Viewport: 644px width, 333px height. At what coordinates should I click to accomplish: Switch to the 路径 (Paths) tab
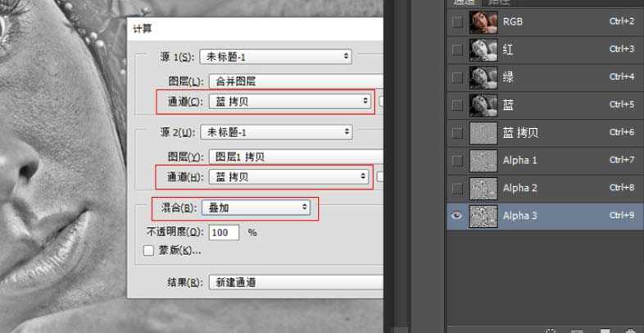coord(499,2)
